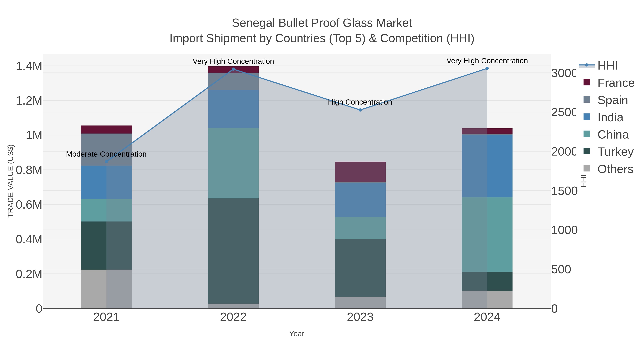Click the 2023 HHI data point
This screenshot has width=644, height=362.
pyautogui.click(x=360, y=110)
